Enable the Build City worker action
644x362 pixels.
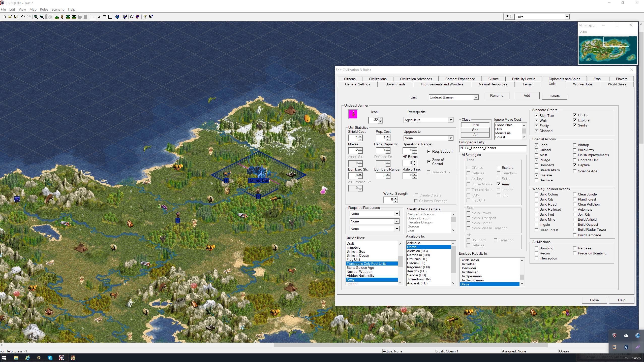click(x=536, y=199)
